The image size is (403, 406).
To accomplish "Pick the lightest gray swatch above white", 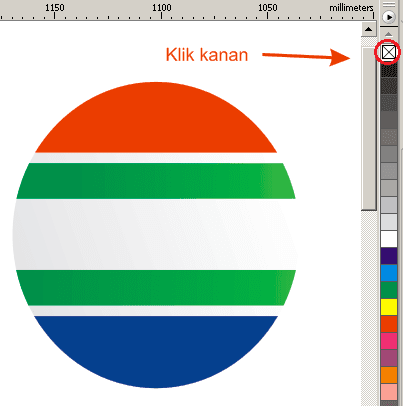I will (389, 222).
